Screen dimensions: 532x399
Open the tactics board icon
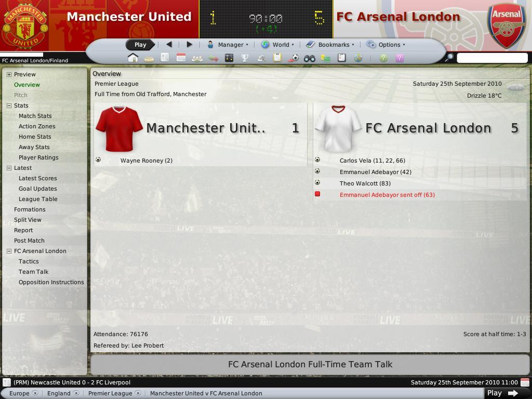pos(229,58)
